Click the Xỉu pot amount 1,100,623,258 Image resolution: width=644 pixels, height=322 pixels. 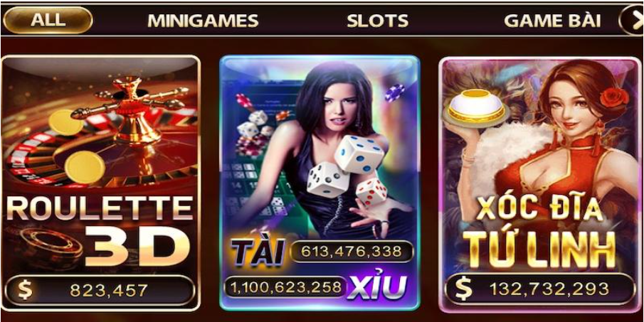click(x=286, y=286)
